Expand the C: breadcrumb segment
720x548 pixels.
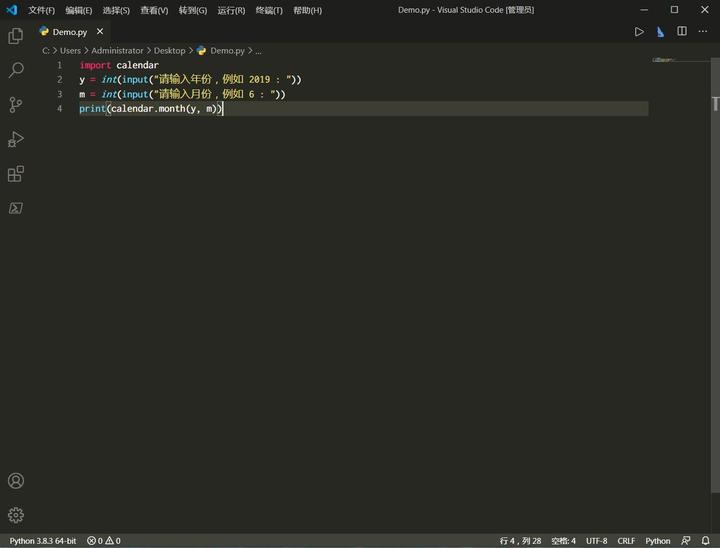pos(45,51)
